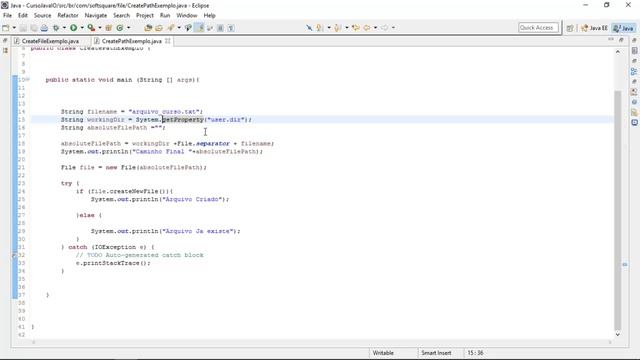Open the Debug dropdown arrow

tap(64, 28)
